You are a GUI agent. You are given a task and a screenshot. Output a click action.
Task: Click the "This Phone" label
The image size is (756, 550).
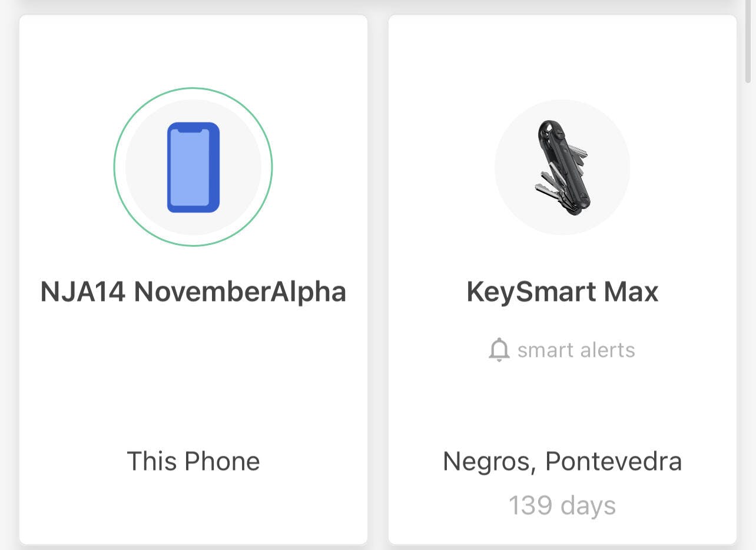pyautogui.click(x=193, y=461)
